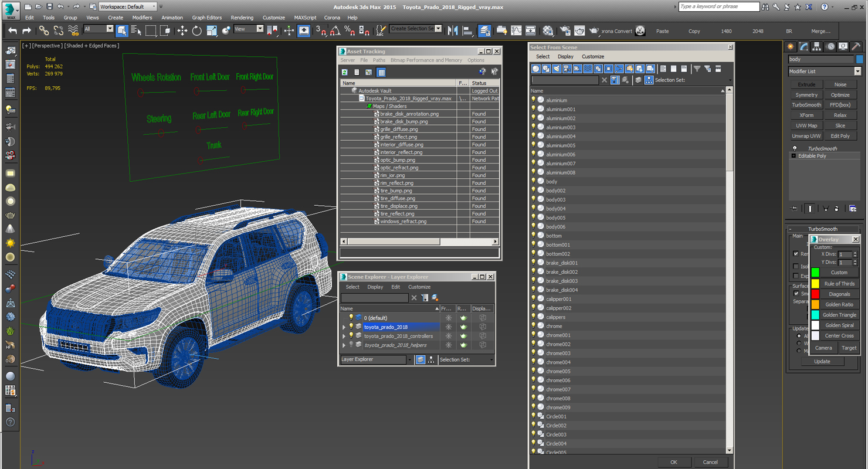Click the X Divs value field

click(x=845, y=254)
